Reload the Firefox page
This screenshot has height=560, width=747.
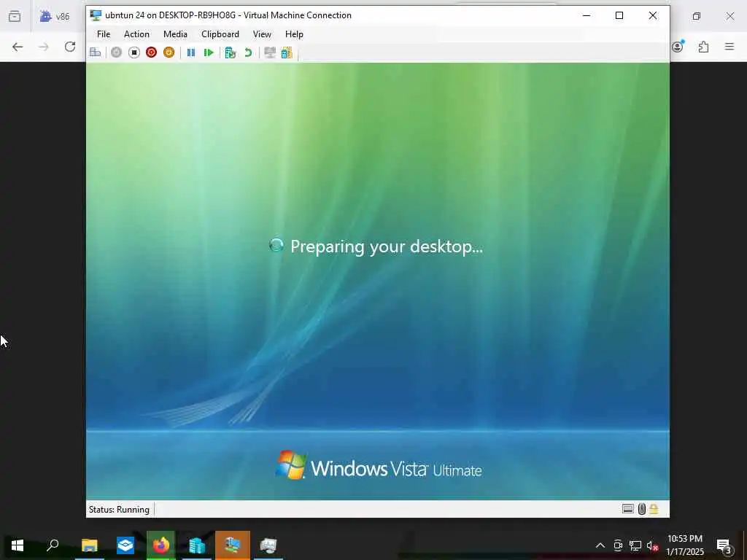pos(70,47)
